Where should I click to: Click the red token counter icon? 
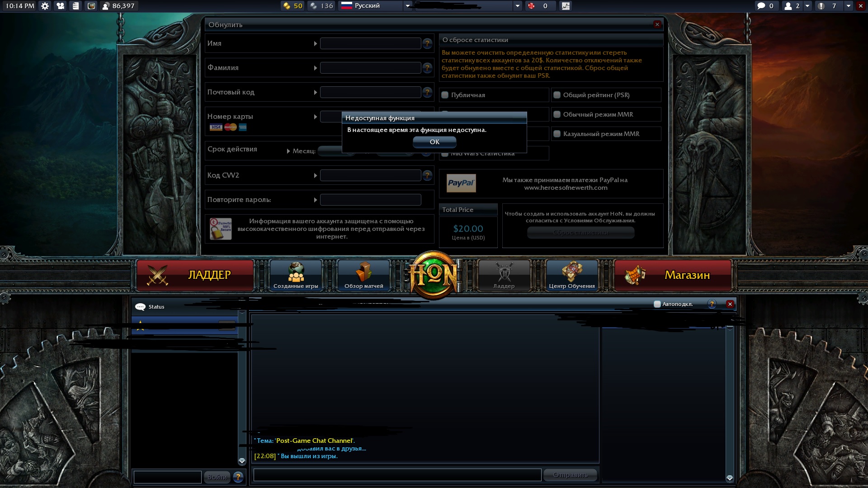point(531,6)
